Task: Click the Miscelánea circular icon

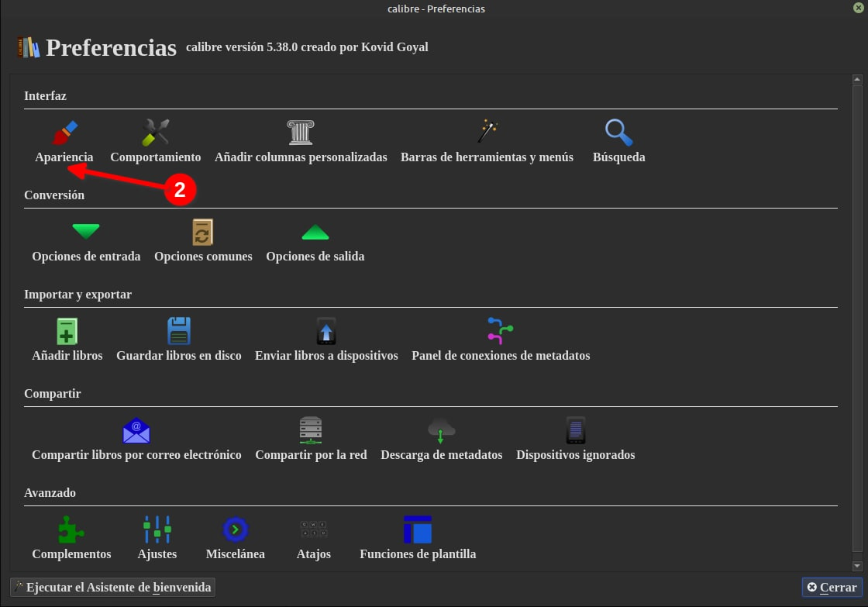Action: click(236, 529)
